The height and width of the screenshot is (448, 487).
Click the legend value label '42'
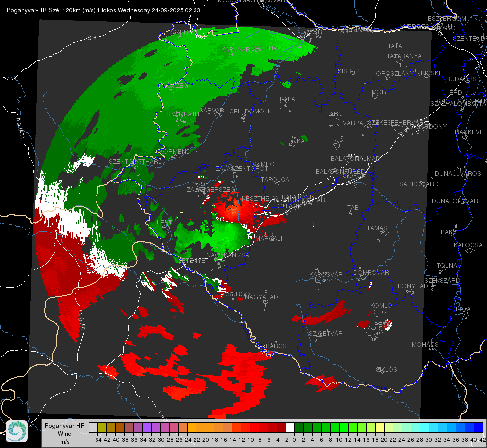tap(482, 440)
